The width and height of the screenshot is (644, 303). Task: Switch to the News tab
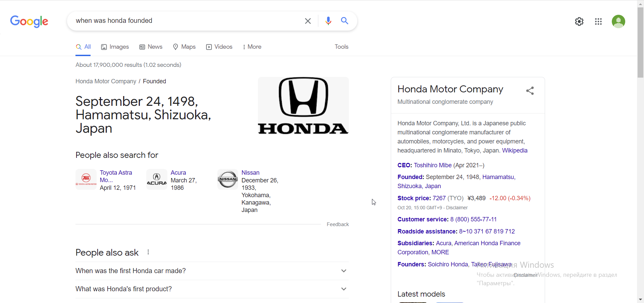pos(151,47)
